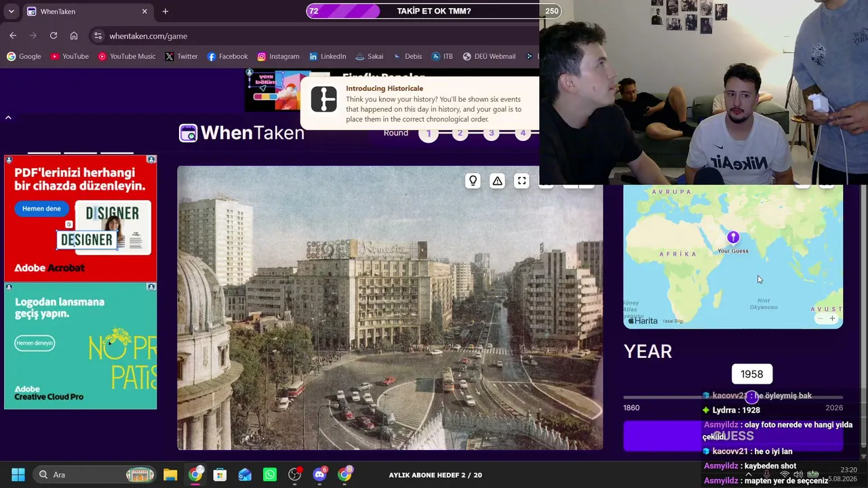This screenshot has height=488, width=868.
Task: Open Microsoft Store from the taskbar
Action: [x=220, y=474]
